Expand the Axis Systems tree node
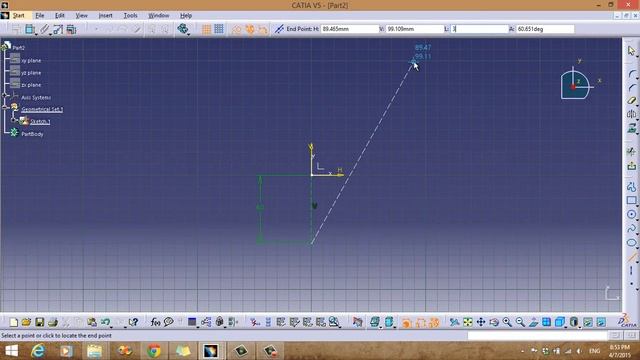This screenshot has width=640, height=360. (5, 95)
